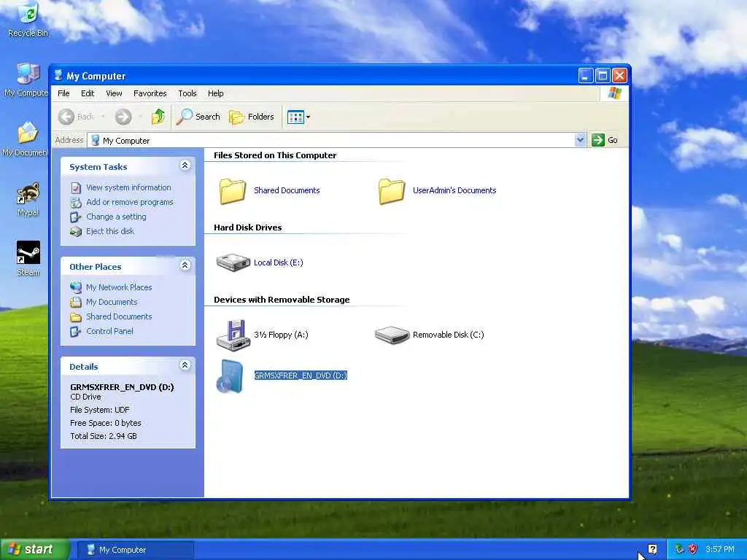The height and width of the screenshot is (560, 747).
Task: Click Change a setting link
Action: 116,217
